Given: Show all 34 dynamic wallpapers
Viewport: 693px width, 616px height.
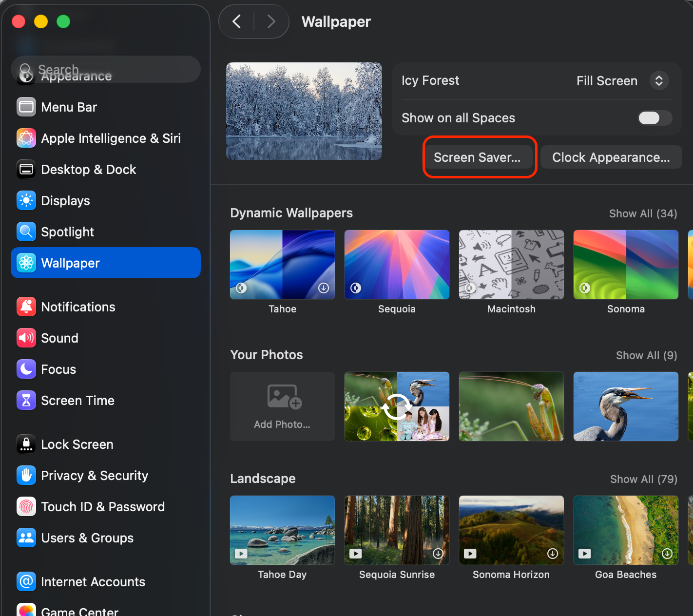Looking at the screenshot, I should [x=643, y=213].
